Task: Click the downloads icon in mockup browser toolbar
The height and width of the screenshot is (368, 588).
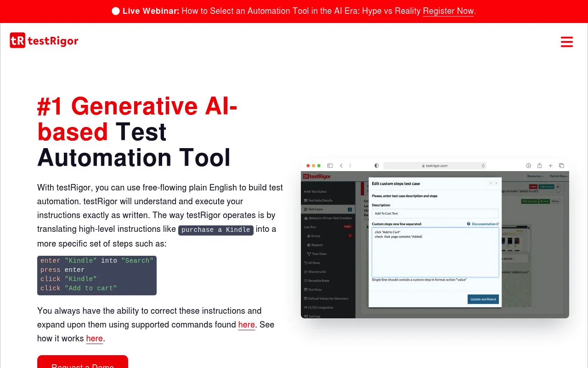Action: 528,166
